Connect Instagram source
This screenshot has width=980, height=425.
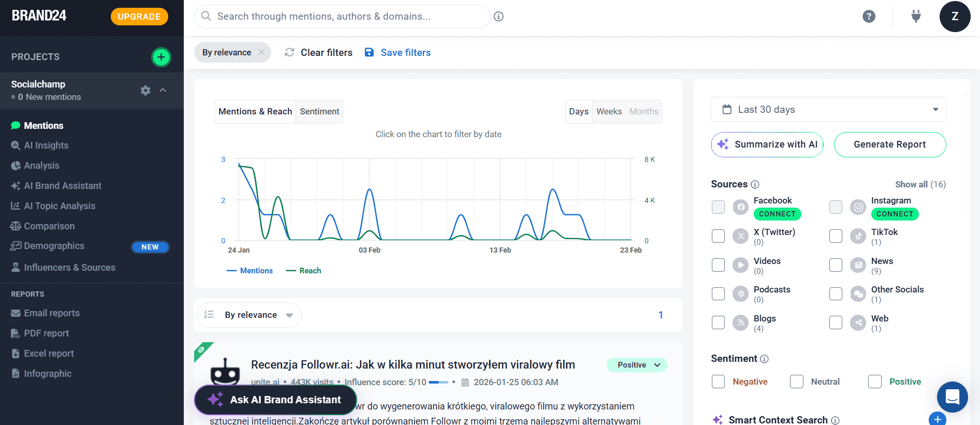point(895,214)
